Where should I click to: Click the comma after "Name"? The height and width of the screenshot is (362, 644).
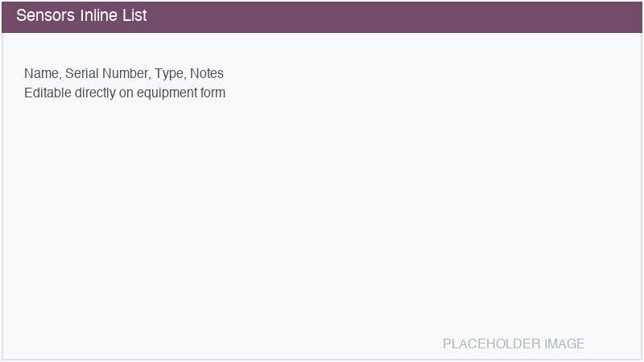pyautogui.click(x=60, y=77)
